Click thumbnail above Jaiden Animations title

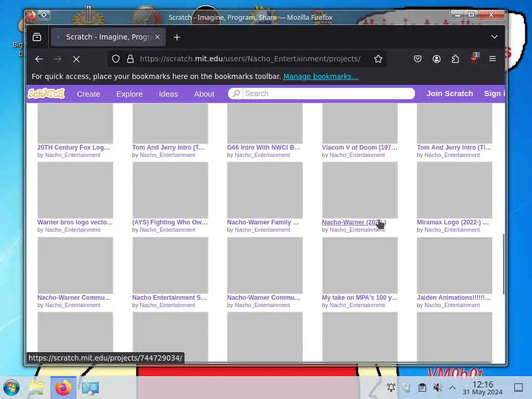point(455,265)
